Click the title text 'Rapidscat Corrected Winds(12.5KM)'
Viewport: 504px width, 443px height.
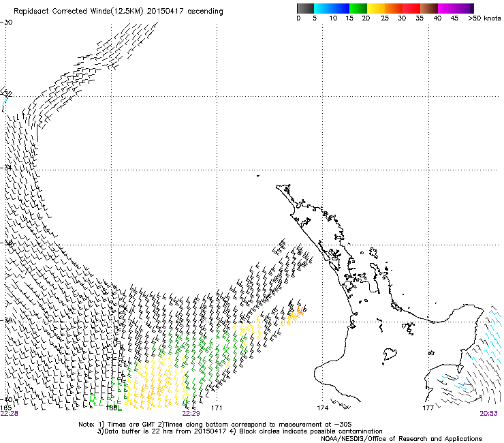[78, 12]
